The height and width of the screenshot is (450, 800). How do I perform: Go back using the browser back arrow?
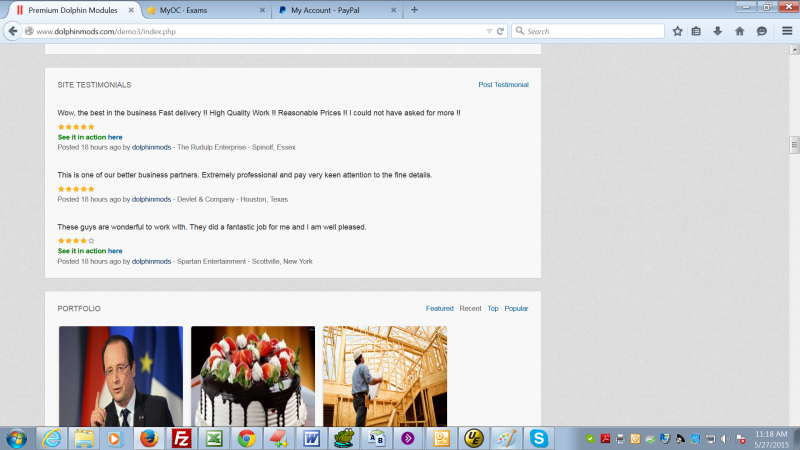(x=13, y=31)
